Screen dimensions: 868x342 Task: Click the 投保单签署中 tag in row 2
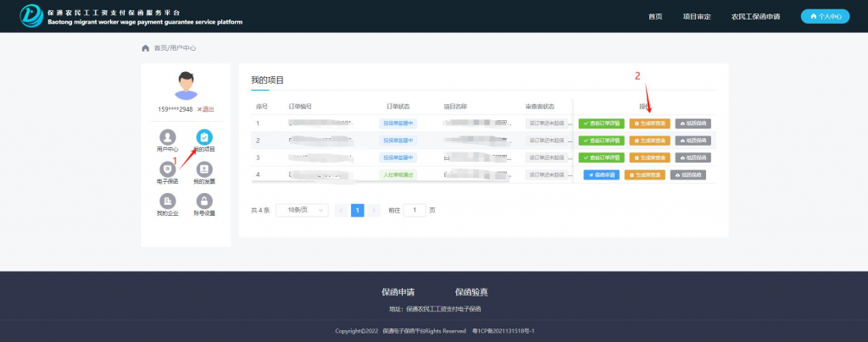pyautogui.click(x=398, y=141)
